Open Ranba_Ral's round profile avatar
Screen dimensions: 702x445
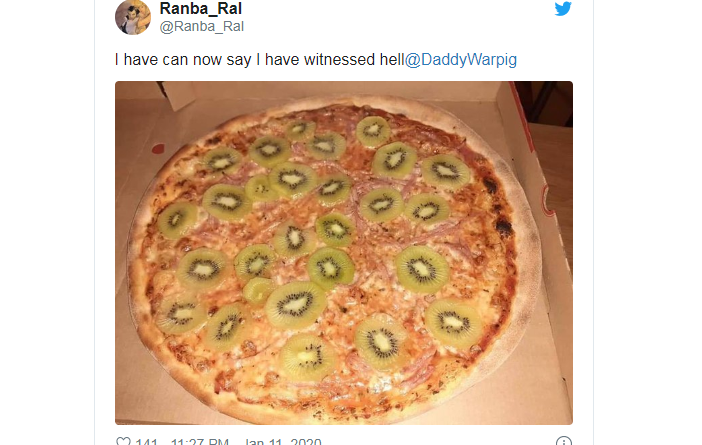133,17
